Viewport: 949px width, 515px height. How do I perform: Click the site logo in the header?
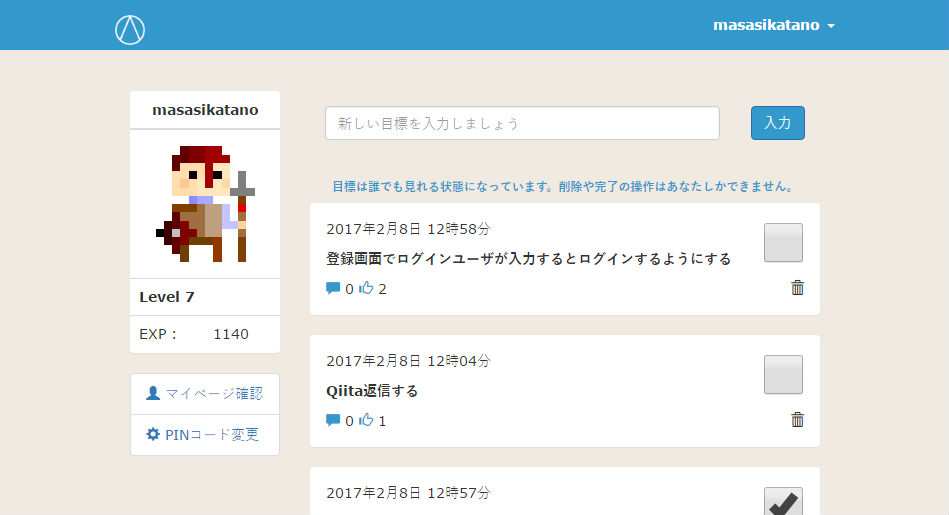click(x=130, y=30)
